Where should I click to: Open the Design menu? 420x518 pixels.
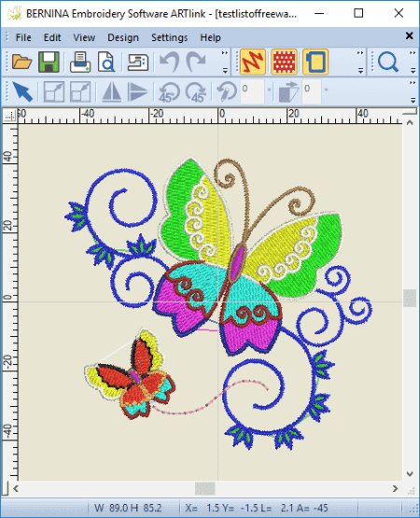123,37
